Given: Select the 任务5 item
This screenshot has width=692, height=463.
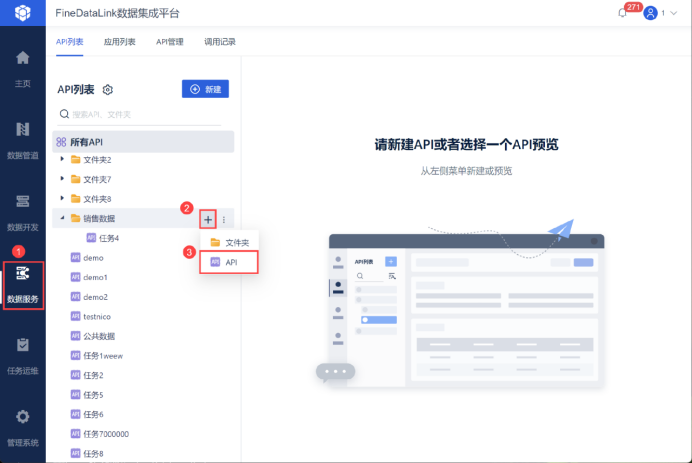Looking at the screenshot, I should pos(93,395).
